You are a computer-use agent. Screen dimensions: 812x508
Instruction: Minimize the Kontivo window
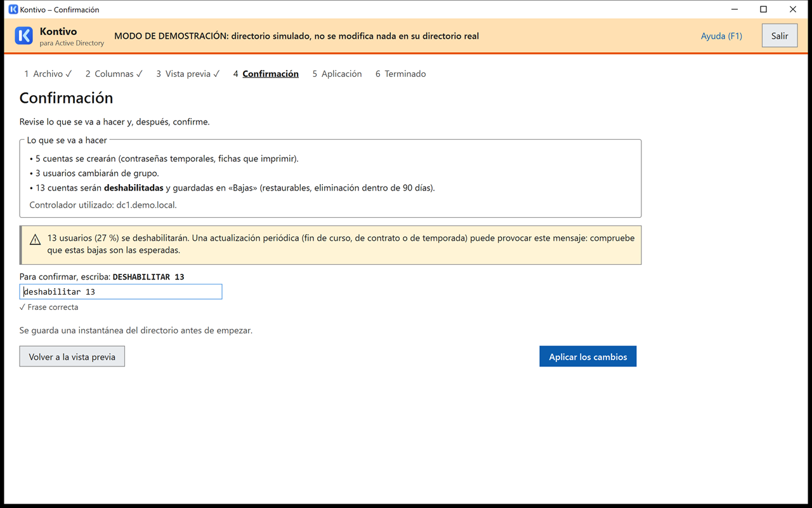pos(735,10)
